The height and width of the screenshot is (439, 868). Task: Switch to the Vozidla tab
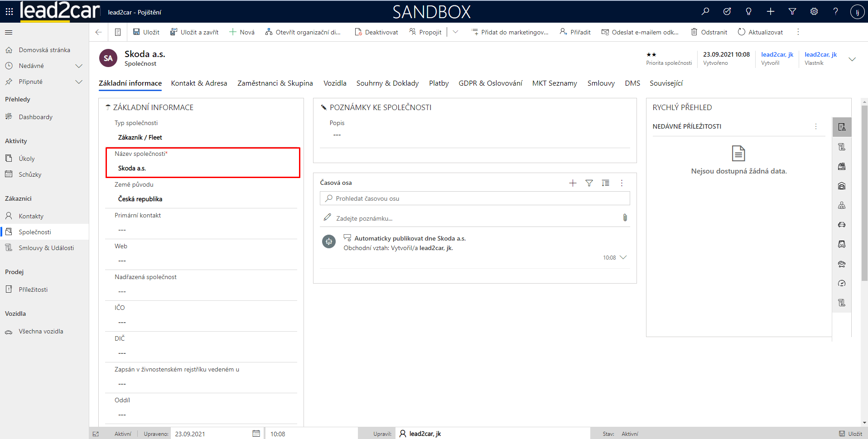[x=335, y=83]
